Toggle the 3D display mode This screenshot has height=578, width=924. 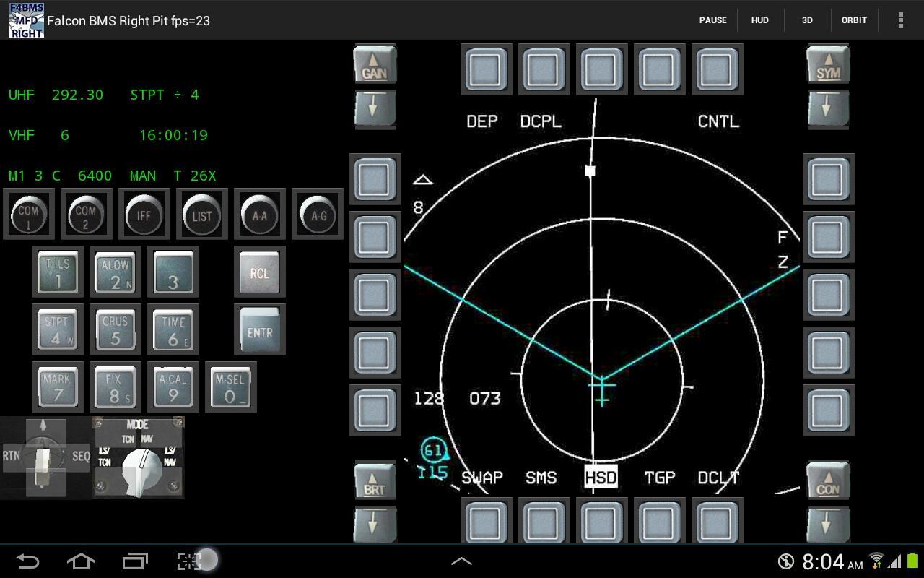pyautogui.click(x=806, y=20)
